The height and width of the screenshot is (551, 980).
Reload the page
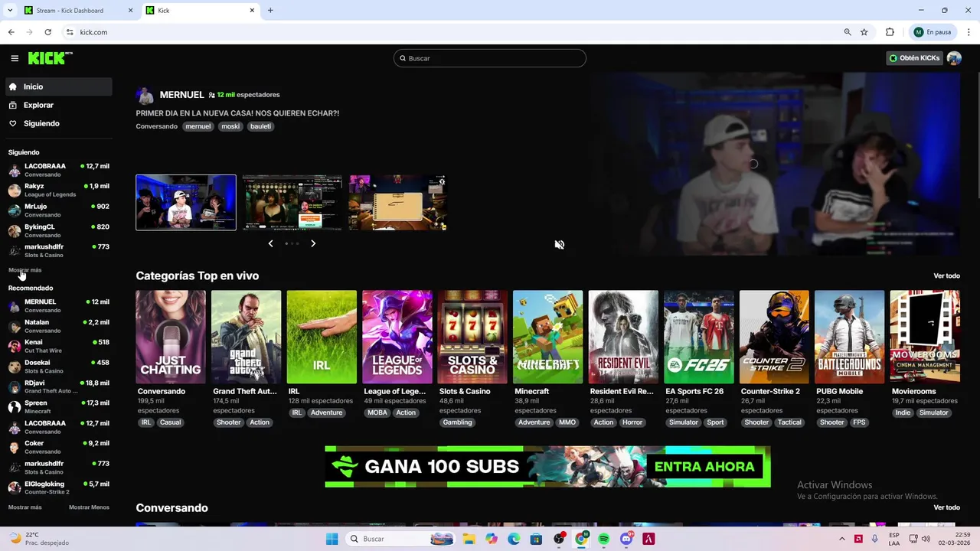click(47, 32)
